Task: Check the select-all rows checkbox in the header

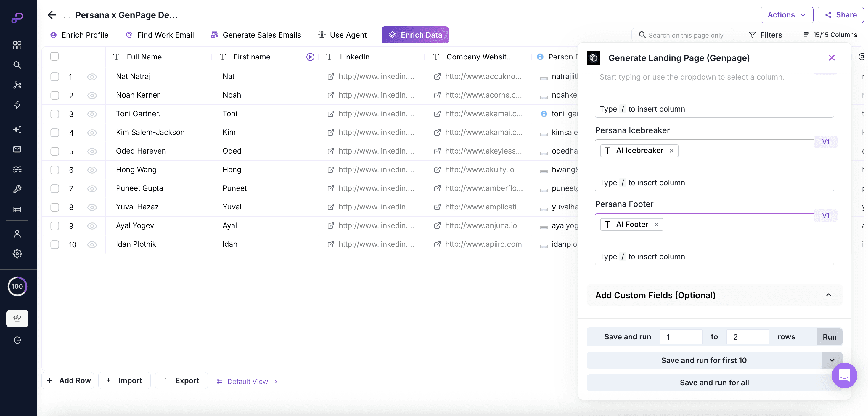Action: click(54, 57)
